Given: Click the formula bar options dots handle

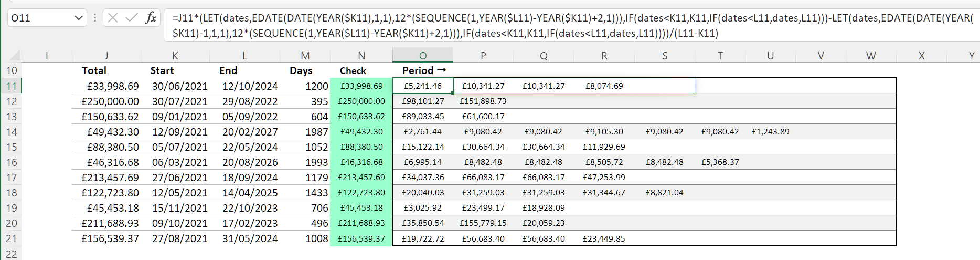Looking at the screenshot, I should pyautogui.click(x=95, y=18).
